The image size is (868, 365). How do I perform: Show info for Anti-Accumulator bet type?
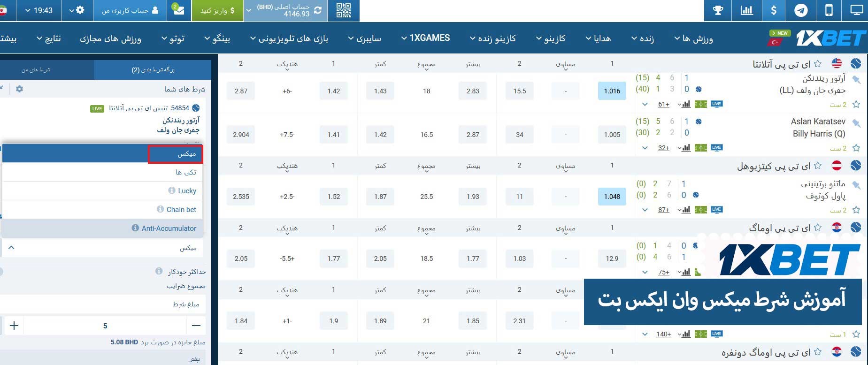(136, 228)
